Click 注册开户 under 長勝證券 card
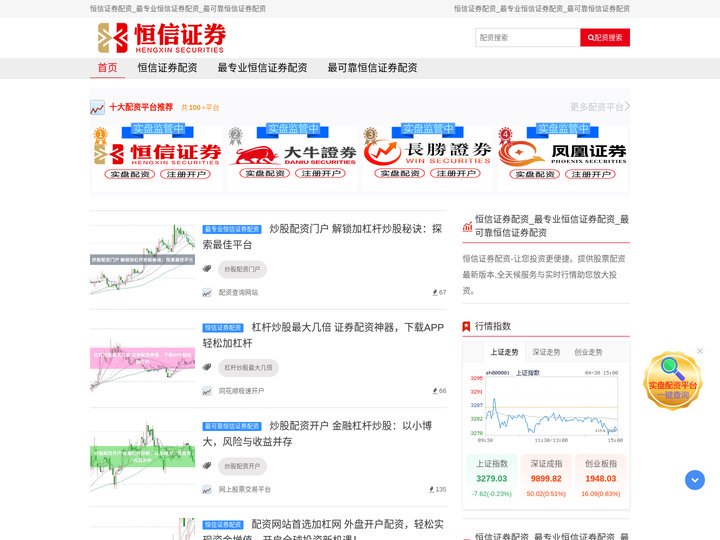The width and height of the screenshot is (720, 540). coord(456,173)
